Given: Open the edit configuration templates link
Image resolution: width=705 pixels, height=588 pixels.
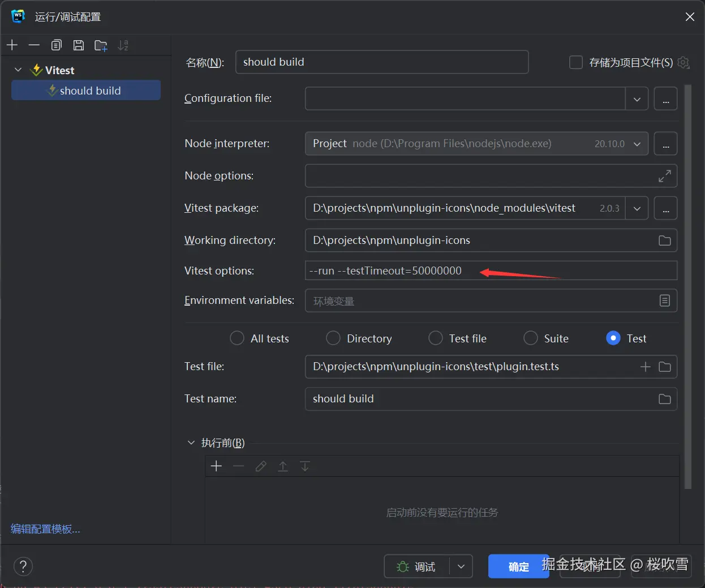Looking at the screenshot, I should (x=45, y=529).
